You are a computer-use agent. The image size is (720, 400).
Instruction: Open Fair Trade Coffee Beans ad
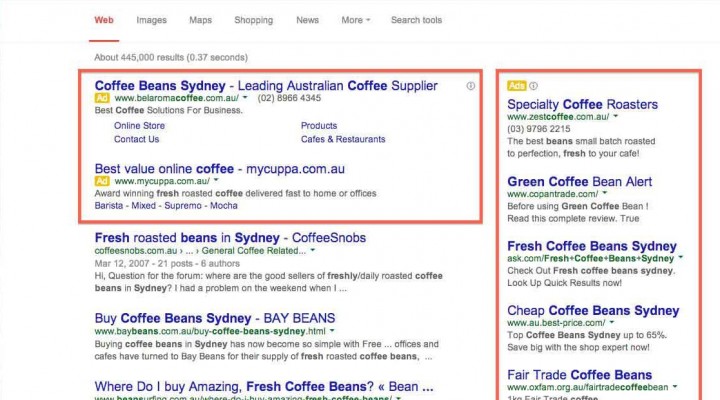point(579,375)
